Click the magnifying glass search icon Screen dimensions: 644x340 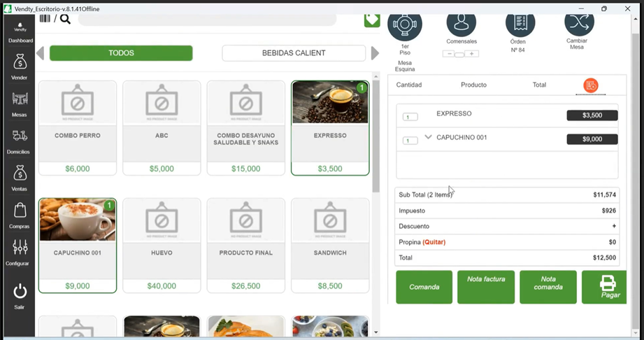[x=65, y=19]
